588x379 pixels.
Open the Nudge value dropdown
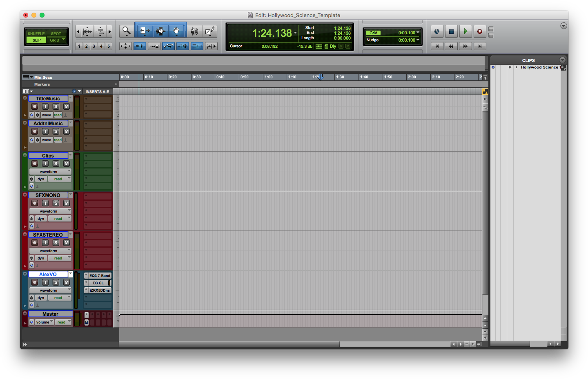point(418,40)
